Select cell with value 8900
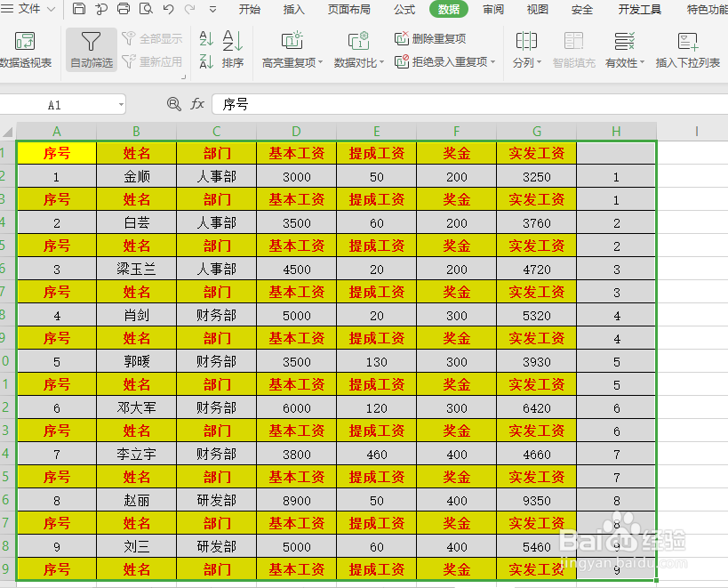Screen dimensions: 728x588 click(296, 500)
